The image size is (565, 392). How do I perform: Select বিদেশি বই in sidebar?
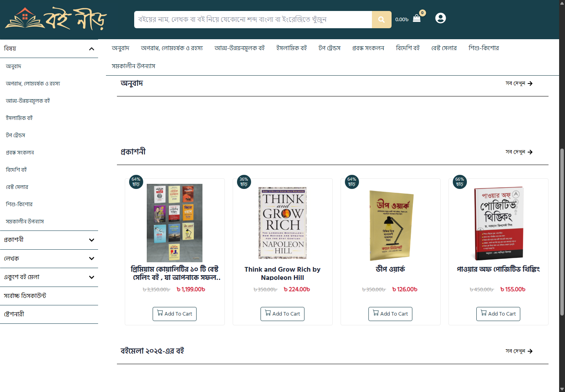(16, 170)
